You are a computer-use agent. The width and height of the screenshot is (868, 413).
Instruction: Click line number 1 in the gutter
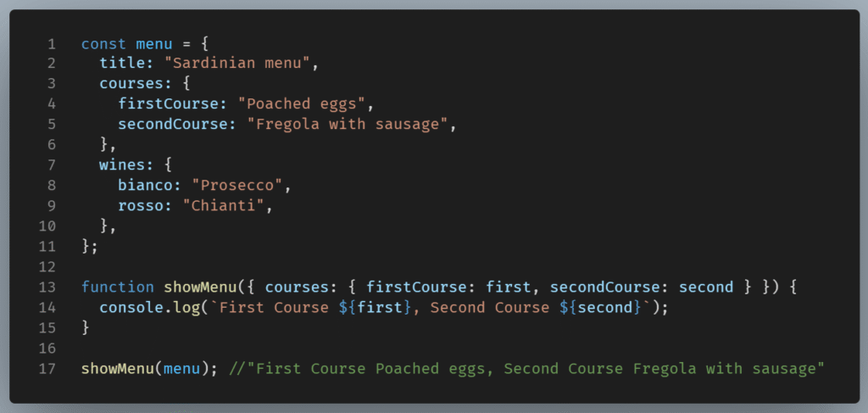(52, 43)
